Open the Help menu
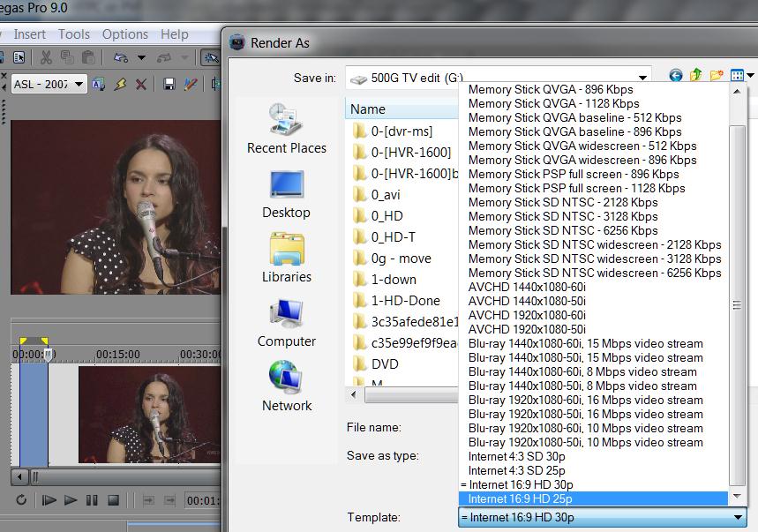Viewport: 758px width, 532px height. tap(175, 34)
